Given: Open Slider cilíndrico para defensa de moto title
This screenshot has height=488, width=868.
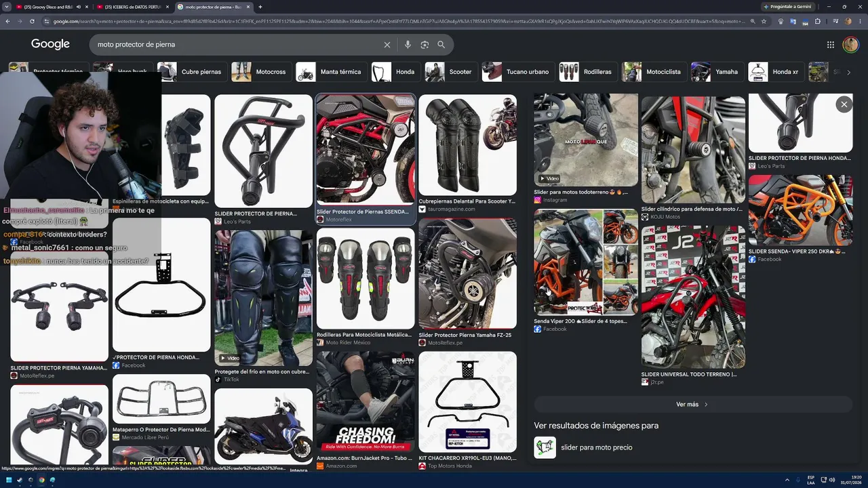Looking at the screenshot, I should 692,209.
